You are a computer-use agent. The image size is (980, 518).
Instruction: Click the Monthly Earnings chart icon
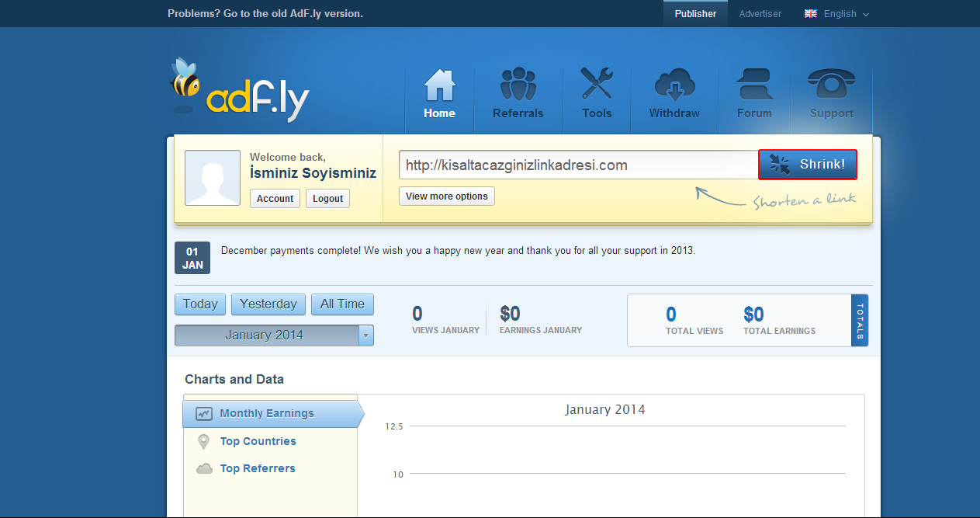pyautogui.click(x=204, y=414)
